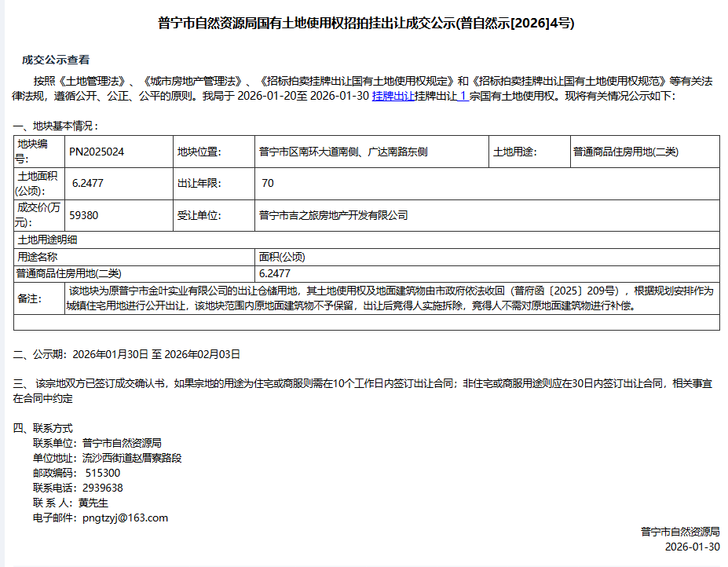Click the announcement title heading
Screen dimensions: 728x567
[366, 24]
